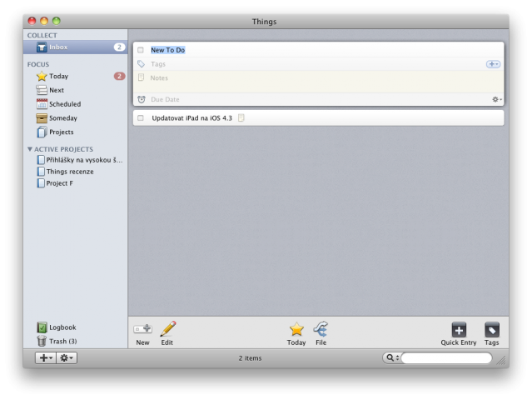Click the FOCUS section header
532x400 pixels.
coord(38,64)
